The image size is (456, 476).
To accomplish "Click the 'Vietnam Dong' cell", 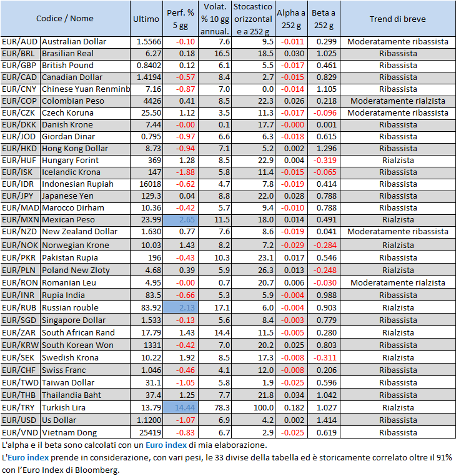I will (x=86, y=432).
